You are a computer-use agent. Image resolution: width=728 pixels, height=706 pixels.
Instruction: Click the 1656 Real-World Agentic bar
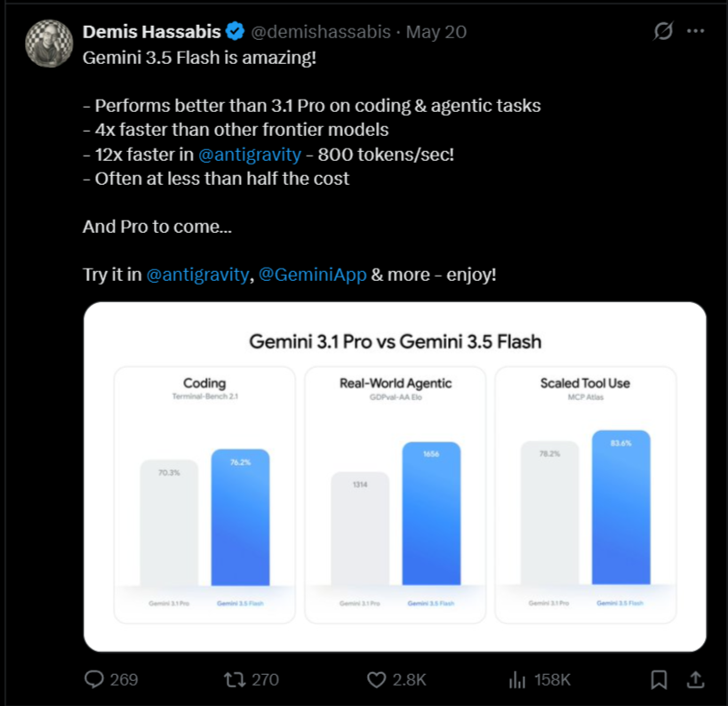(431, 513)
